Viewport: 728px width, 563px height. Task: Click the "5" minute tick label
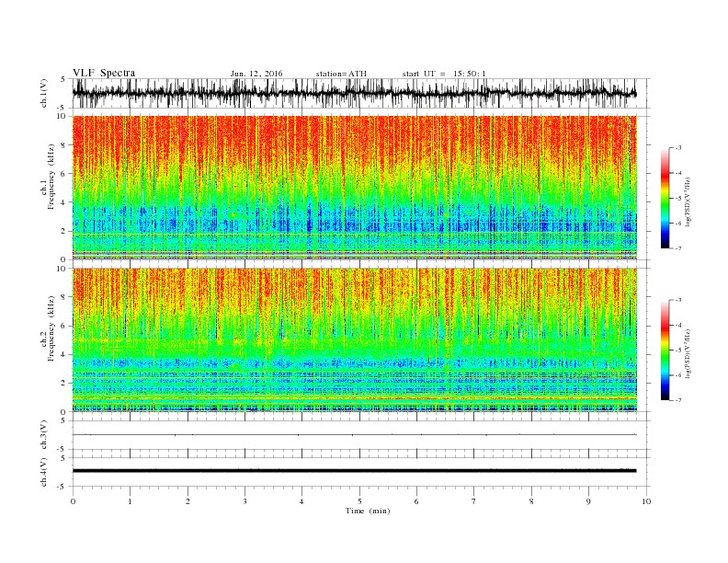tap(359, 501)
